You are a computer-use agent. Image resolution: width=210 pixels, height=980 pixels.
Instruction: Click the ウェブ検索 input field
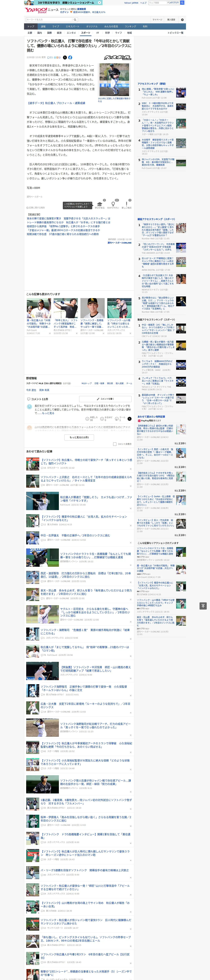point(158,3)
